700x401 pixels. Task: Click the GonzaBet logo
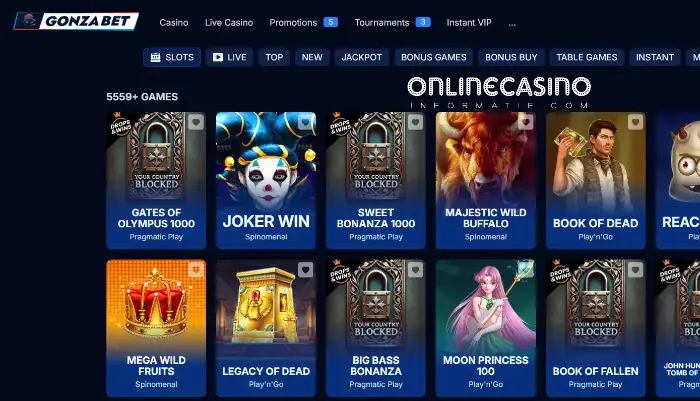[76, 21]
